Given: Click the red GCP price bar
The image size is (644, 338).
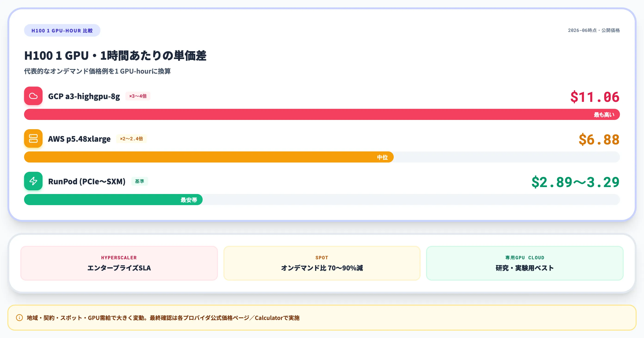Looking at the screenshot, I should tap(322, 114).
